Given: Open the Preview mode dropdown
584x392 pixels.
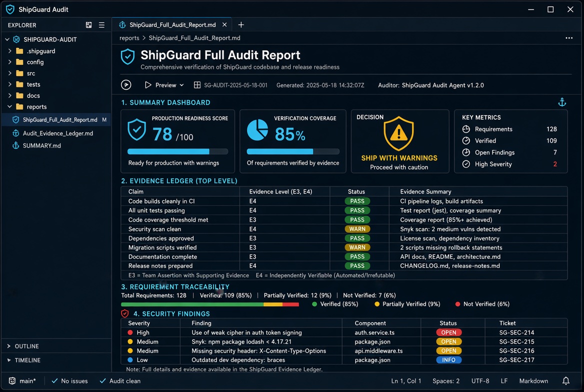Looking at the screenshot, I should [x=164, y=85].
